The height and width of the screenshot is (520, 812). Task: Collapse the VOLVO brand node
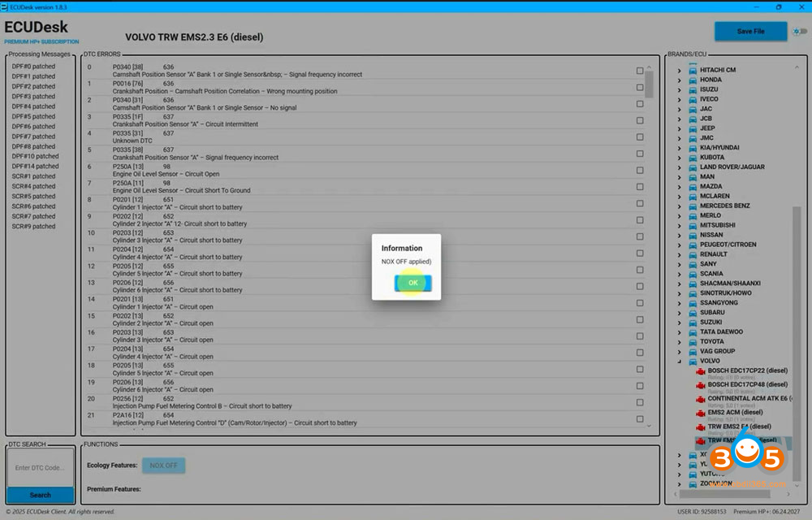[680, 361]
